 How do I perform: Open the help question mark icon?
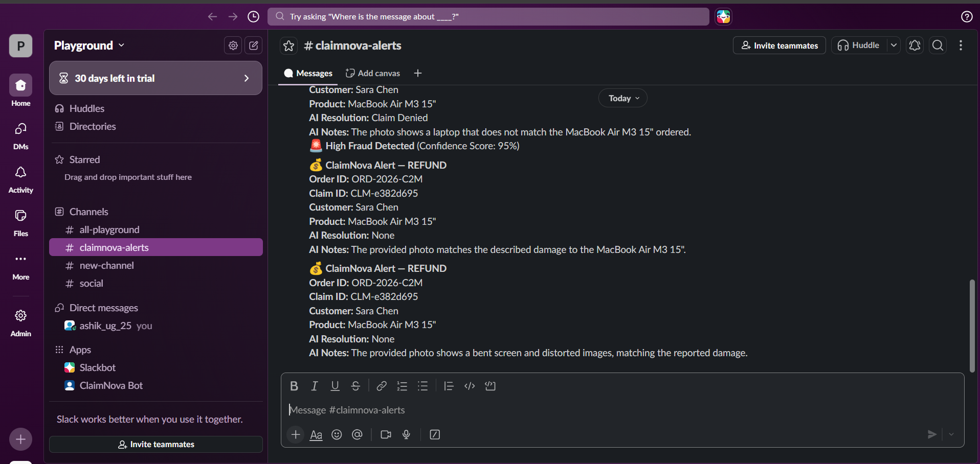pyautogui.click(x=967, y=17)
